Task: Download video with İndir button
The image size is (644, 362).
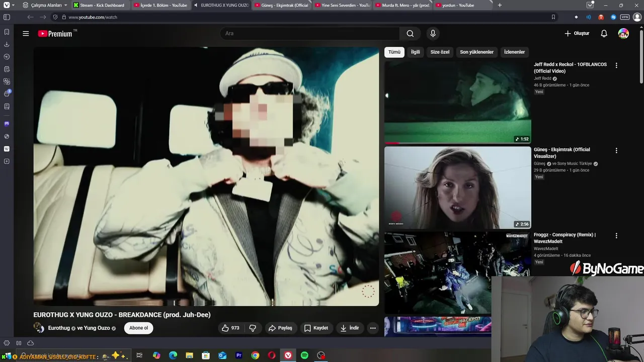Action: coord(349,328)
